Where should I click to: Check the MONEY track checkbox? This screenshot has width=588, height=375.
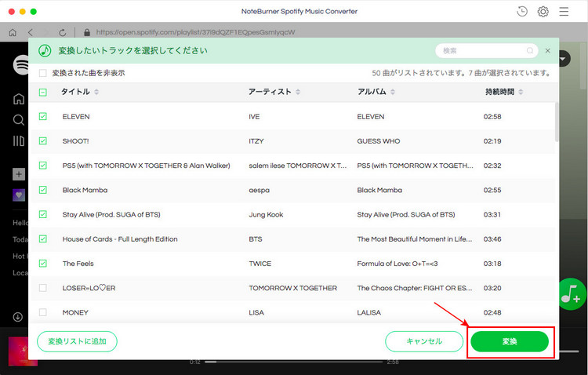tap(43, 312)
